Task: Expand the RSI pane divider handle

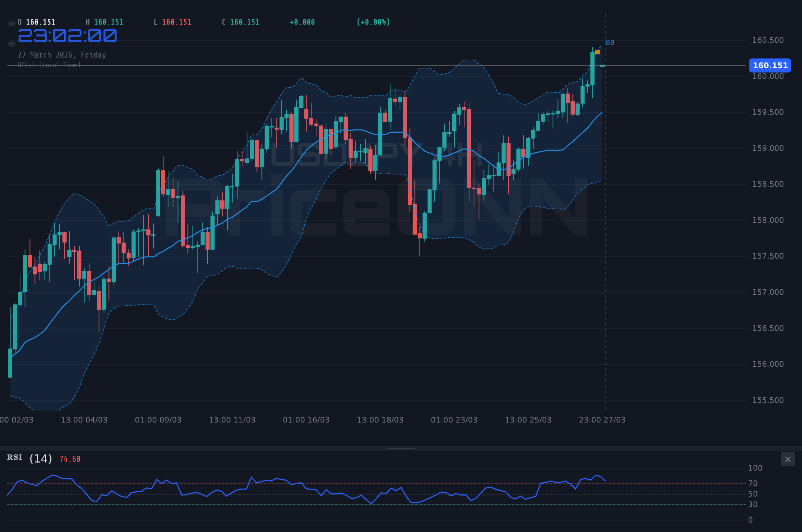Action: click(401, 448)
